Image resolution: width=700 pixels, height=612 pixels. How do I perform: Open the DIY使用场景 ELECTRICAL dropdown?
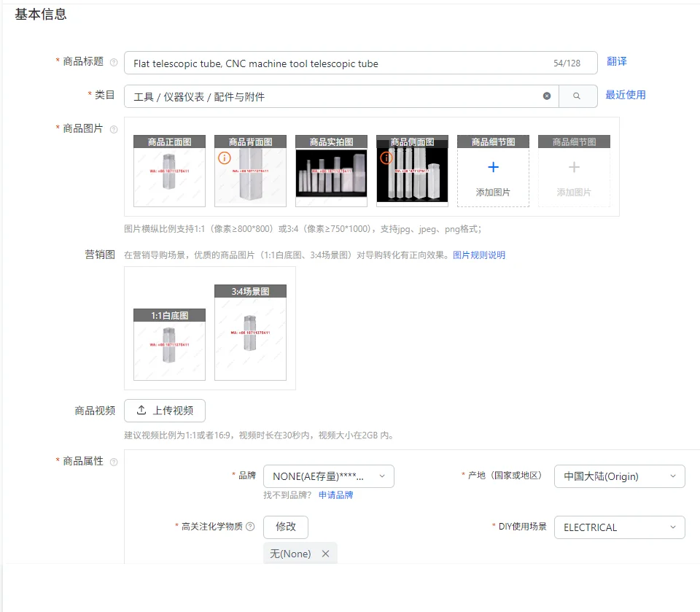[x=620, y=527]
